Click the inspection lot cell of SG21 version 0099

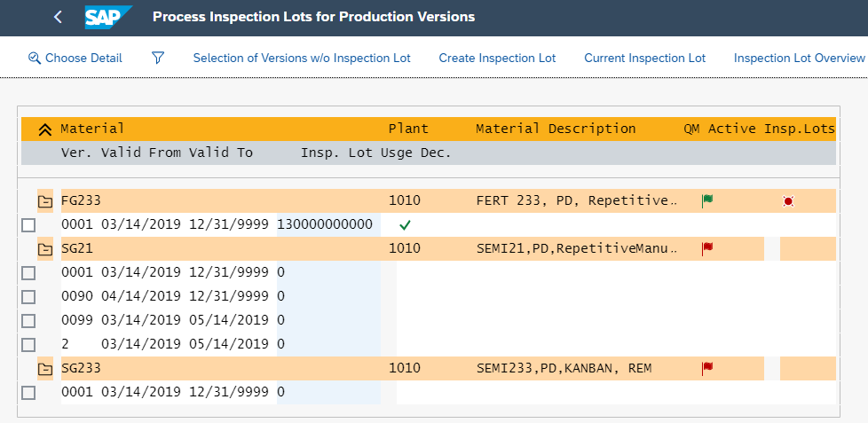pyautogui.click(x=328, y=320)
